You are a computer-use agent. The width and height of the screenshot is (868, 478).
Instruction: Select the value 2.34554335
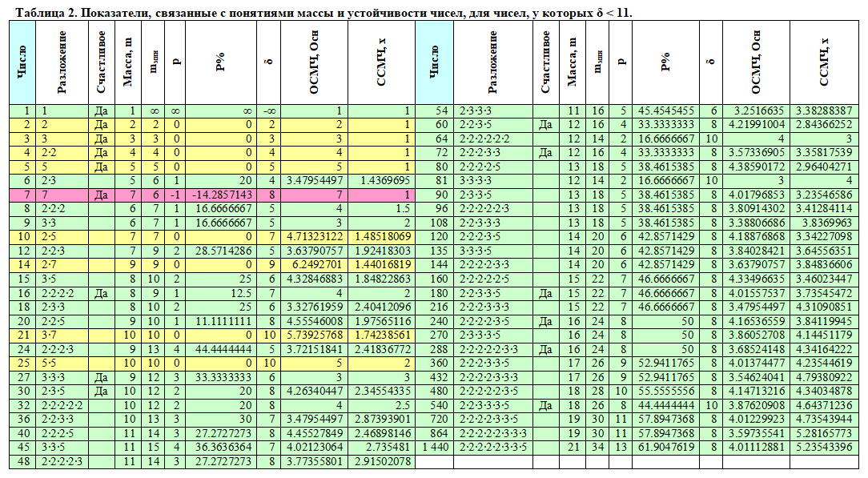(381, 392)
